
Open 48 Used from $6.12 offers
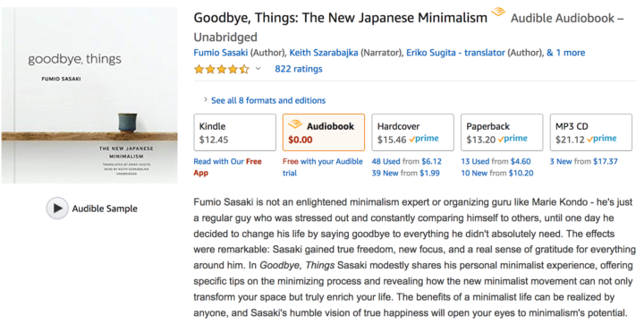(x=407, y=162)
